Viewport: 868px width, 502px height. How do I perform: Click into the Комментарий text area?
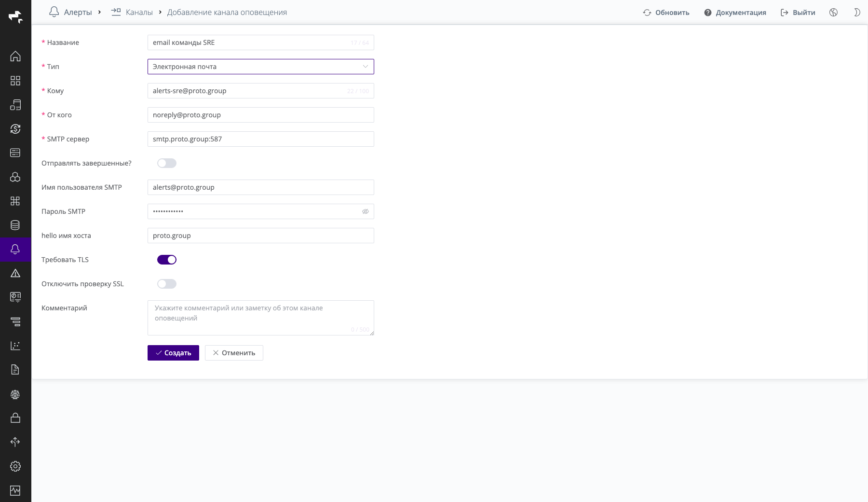point(261,318)
